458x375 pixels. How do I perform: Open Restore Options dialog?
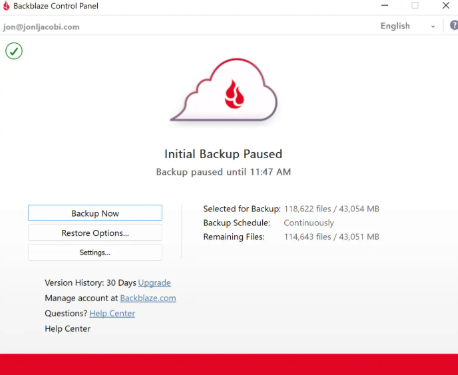point(95,233)
